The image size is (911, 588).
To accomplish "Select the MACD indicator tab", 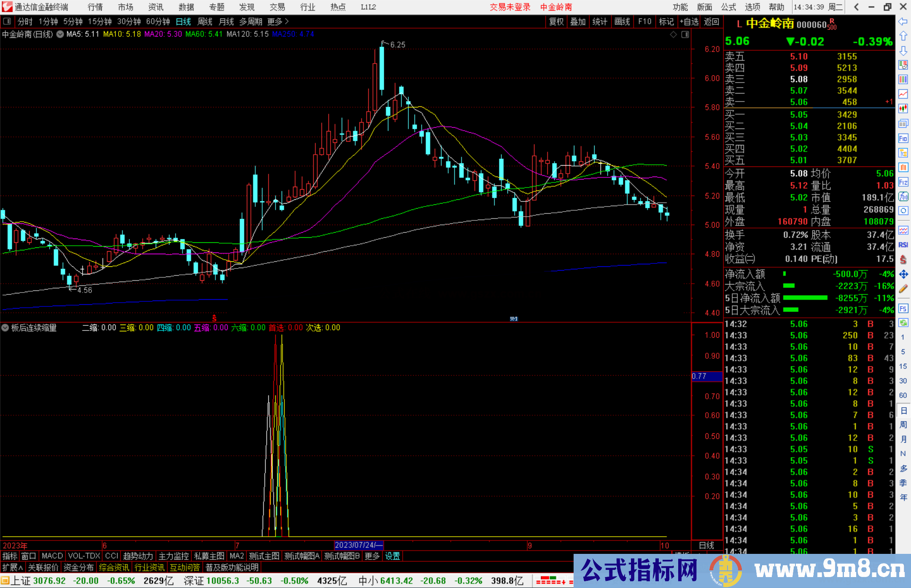I will point(52,556).
